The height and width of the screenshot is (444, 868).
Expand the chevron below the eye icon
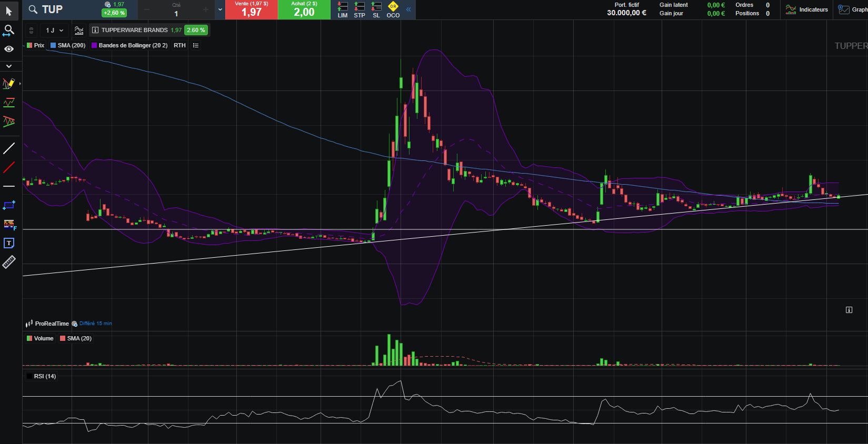[9, 66]
